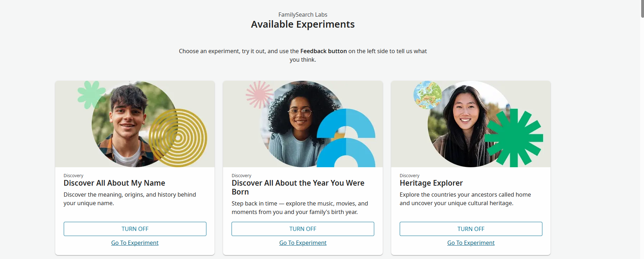644x259 pixels.
Task: Click the Discover All About My Name title
Action: click(114, 183)
